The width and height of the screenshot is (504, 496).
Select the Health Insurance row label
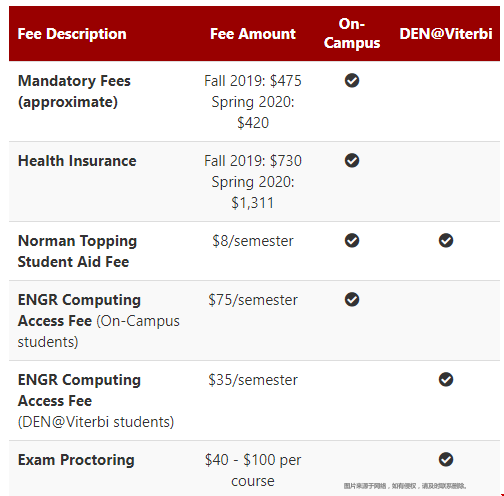click(77, 161)
